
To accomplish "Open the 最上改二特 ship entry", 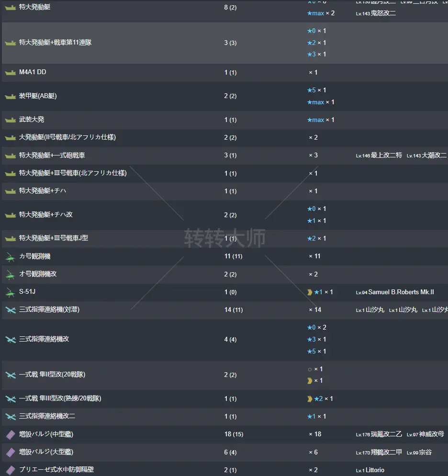I will point(386,155).
